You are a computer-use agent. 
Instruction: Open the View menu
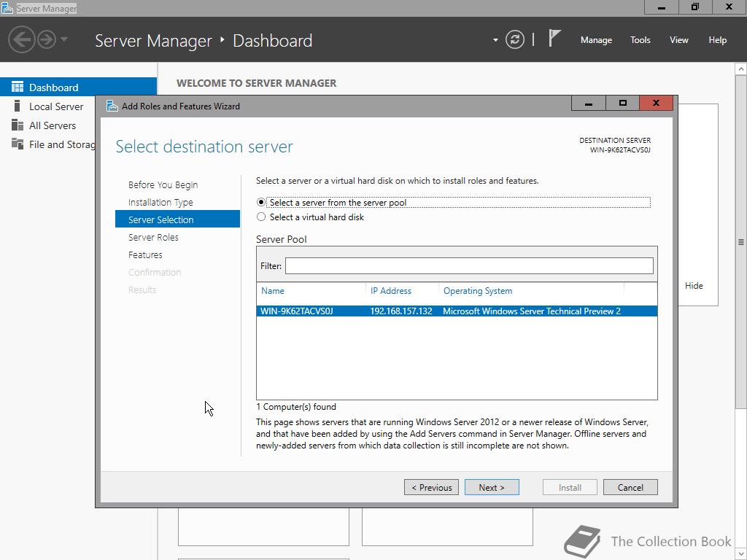679,40
